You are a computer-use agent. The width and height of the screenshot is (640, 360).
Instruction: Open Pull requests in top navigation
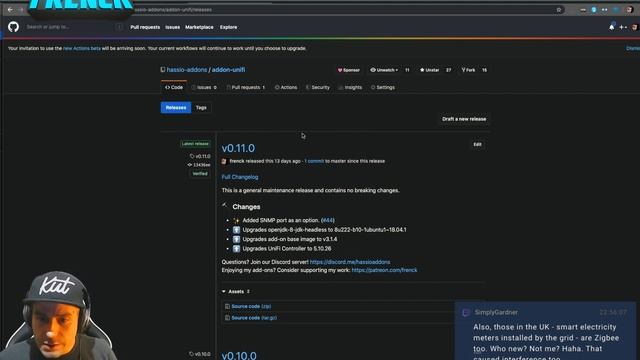pyautogui.click(x=145, y=27)
